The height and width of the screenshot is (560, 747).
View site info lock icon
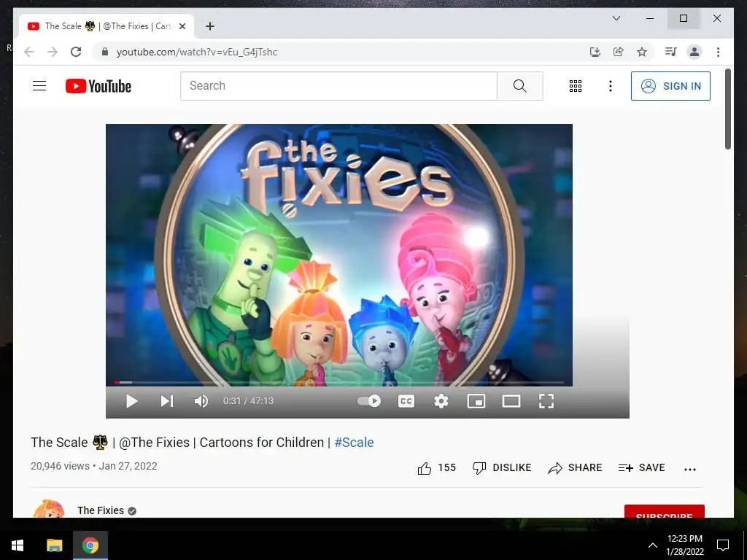[x=105, y=52]
